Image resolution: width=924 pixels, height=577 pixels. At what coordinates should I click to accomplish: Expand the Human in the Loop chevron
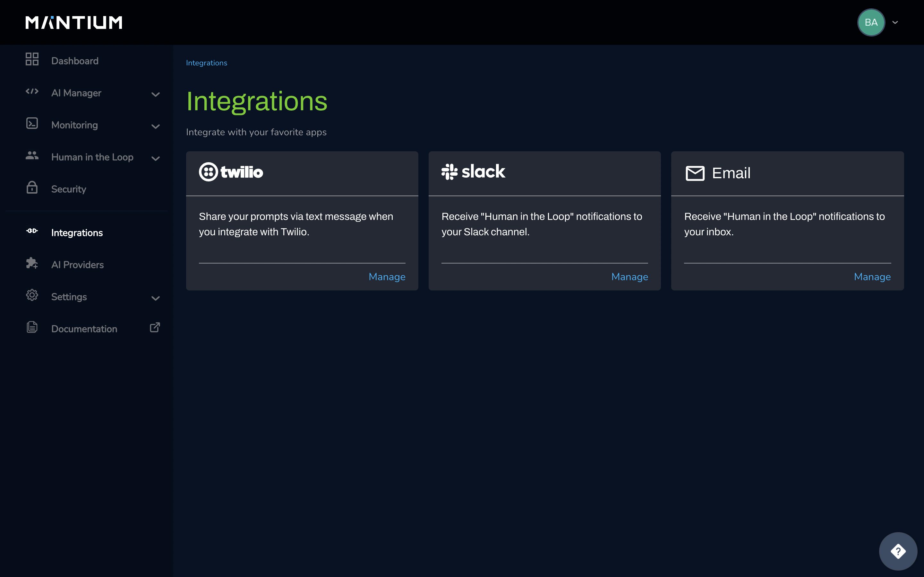tap(155, 158)
